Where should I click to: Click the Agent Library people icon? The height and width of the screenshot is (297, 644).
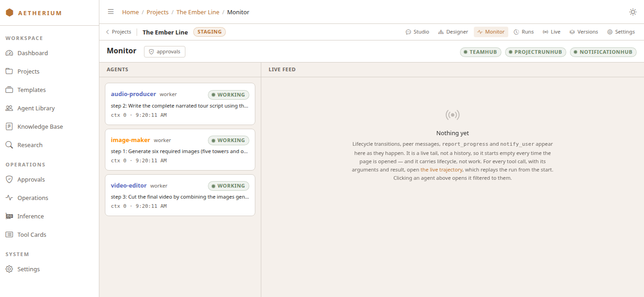click(9, 108)
